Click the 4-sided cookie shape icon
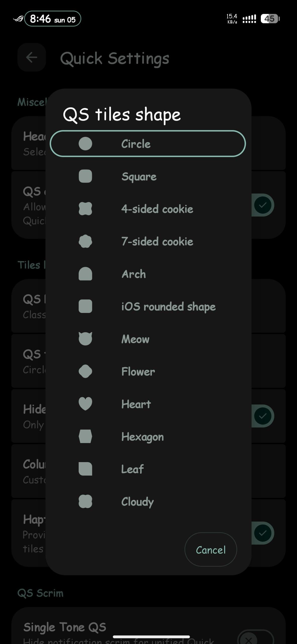The image size is (297, 644). 85,209
